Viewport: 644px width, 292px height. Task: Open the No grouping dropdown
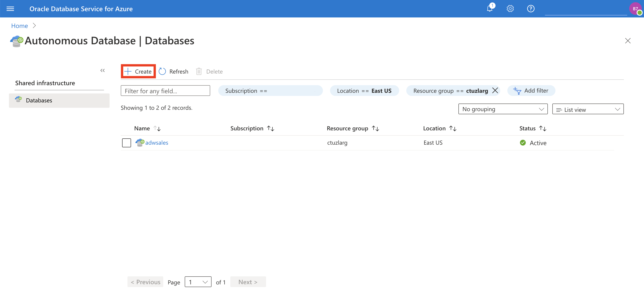click(503, 109)
